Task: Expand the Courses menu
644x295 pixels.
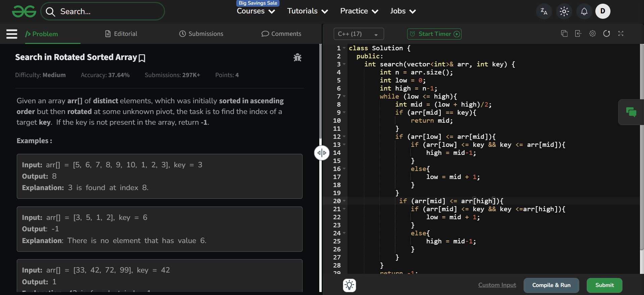Action: [256, 11]
